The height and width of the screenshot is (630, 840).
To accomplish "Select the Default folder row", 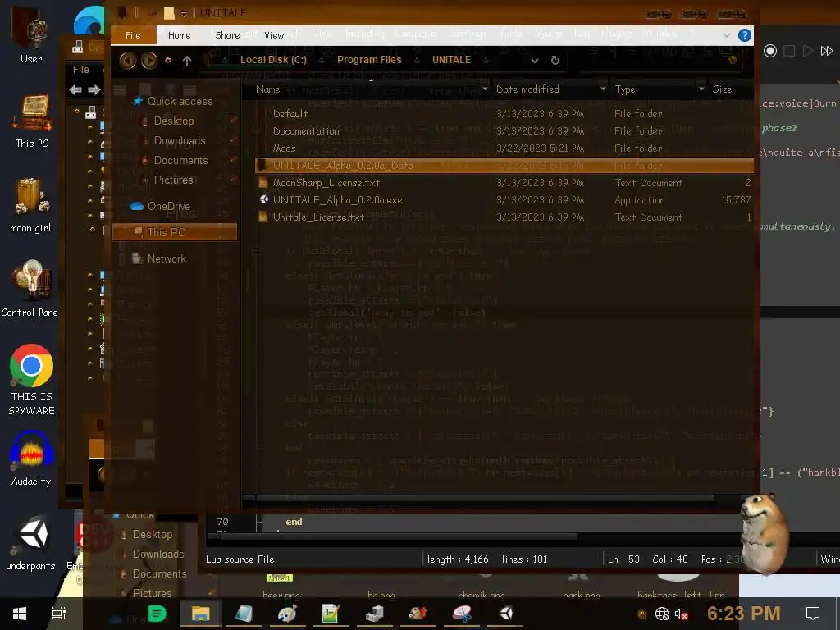I will coord(504,113).
